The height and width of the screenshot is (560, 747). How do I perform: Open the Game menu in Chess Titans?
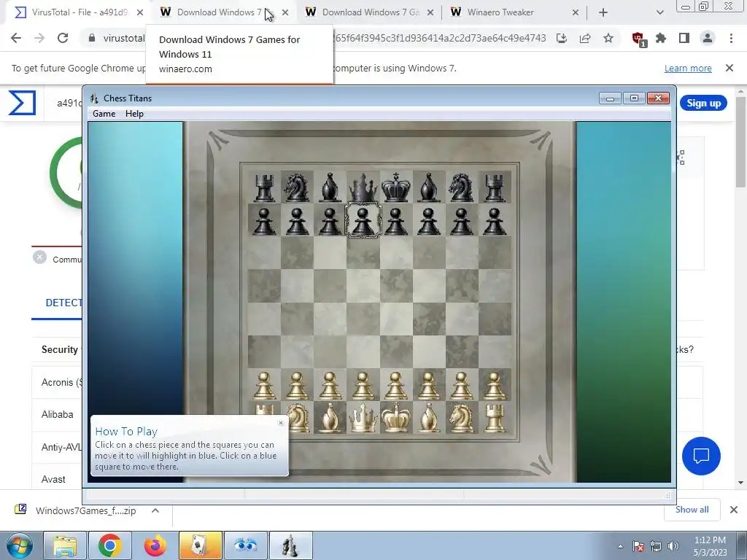click(104, 114)
